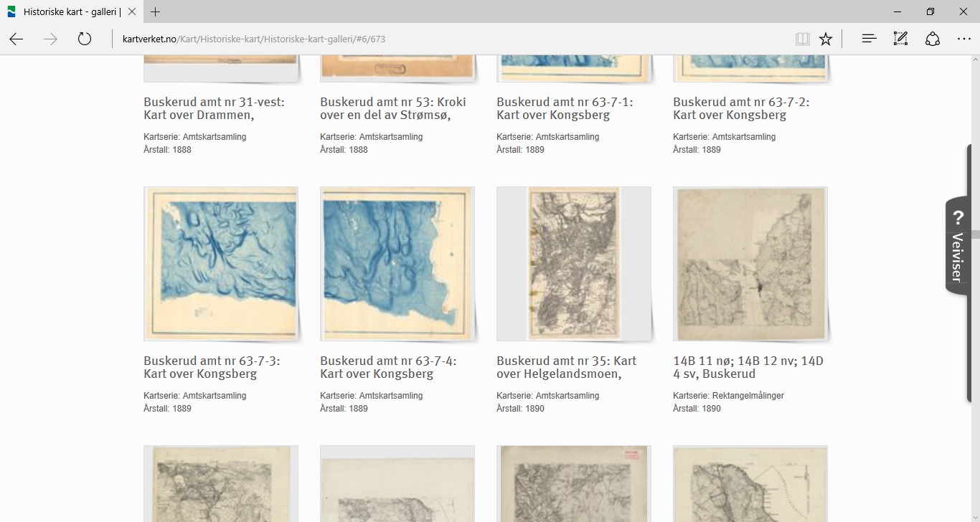This screenshot has height=522, width=980.
Task: Open Buskerud amt nr 63-7-4 title link
Action: click(388, 367)
